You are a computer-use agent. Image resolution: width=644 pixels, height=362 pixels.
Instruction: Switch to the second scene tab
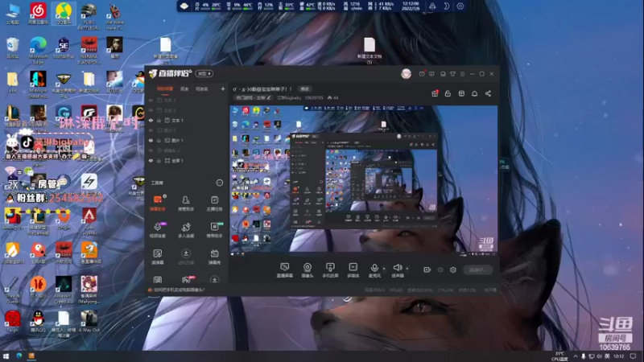coord(184,88)
